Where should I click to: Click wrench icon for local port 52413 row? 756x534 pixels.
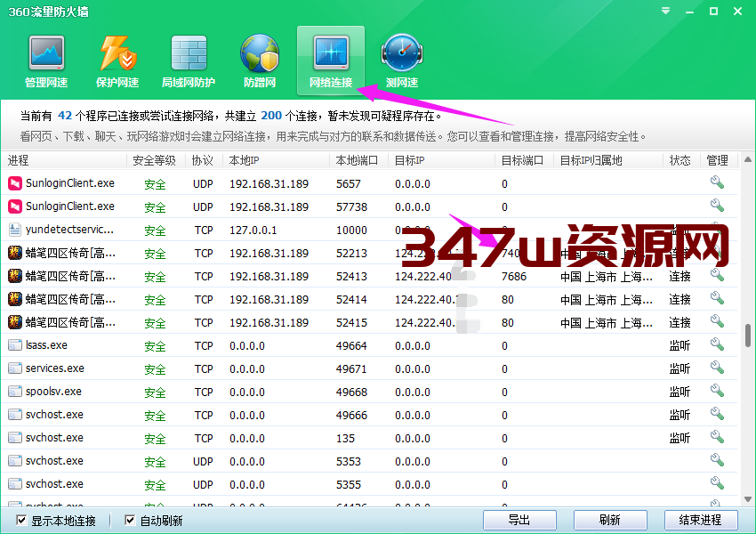coord(717,275)
